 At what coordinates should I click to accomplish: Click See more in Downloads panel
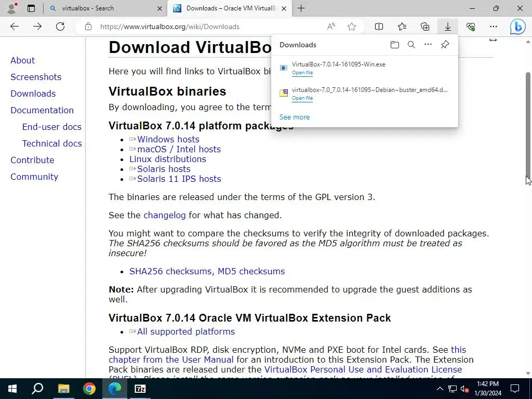[x=295, y=117]
